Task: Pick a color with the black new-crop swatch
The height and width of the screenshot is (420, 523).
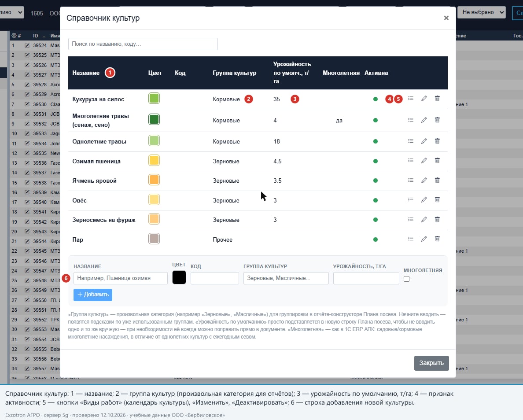Action: pos(179,277)
